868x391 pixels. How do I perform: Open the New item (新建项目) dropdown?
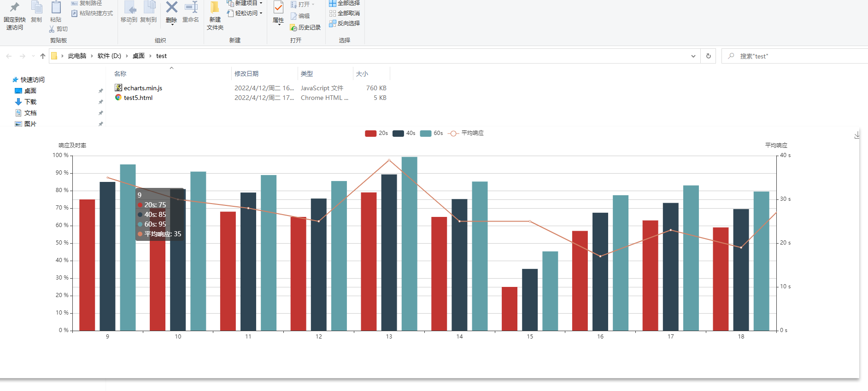(245, 3)
